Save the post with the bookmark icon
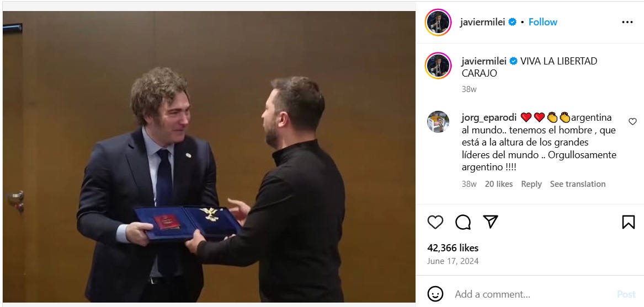Screen dimensions: 644x307 [x=629, y=222]
